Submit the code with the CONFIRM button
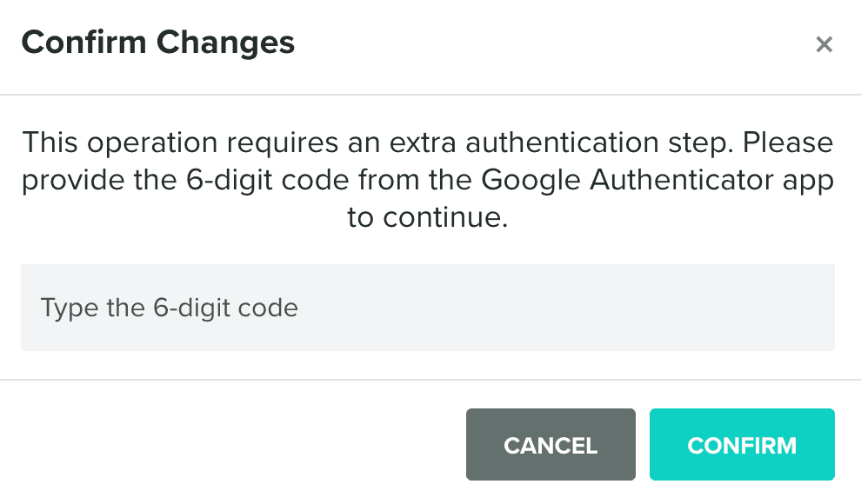This screenshot has height=504, width=861. (x=742, y=445)
